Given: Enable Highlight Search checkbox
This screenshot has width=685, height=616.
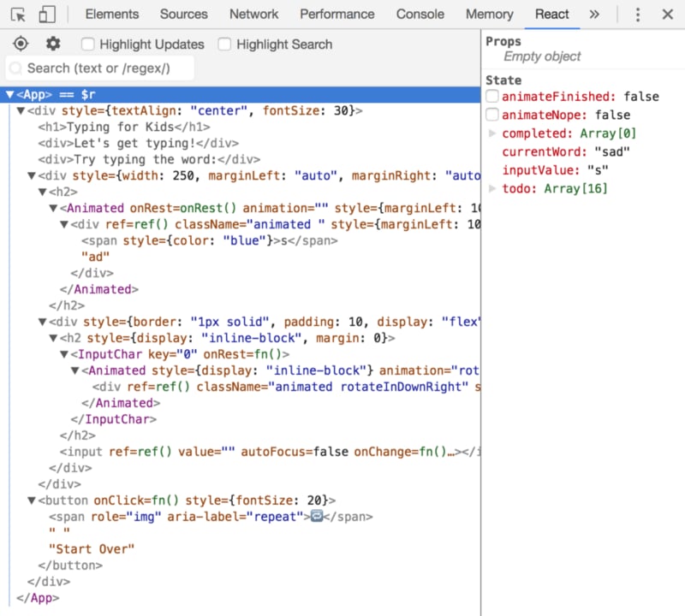Looking at the screenshot, I should [x=224, y=44].
